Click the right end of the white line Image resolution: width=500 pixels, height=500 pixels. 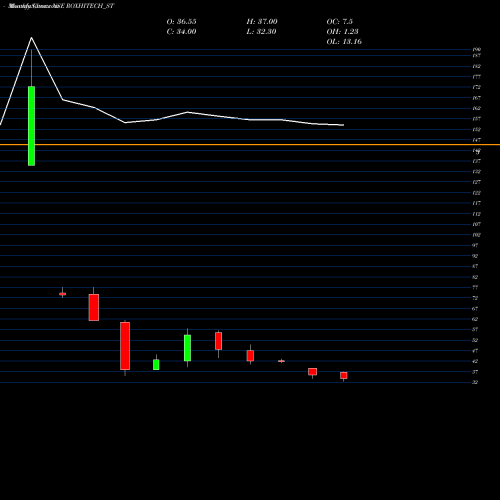[x=343, y=125]
